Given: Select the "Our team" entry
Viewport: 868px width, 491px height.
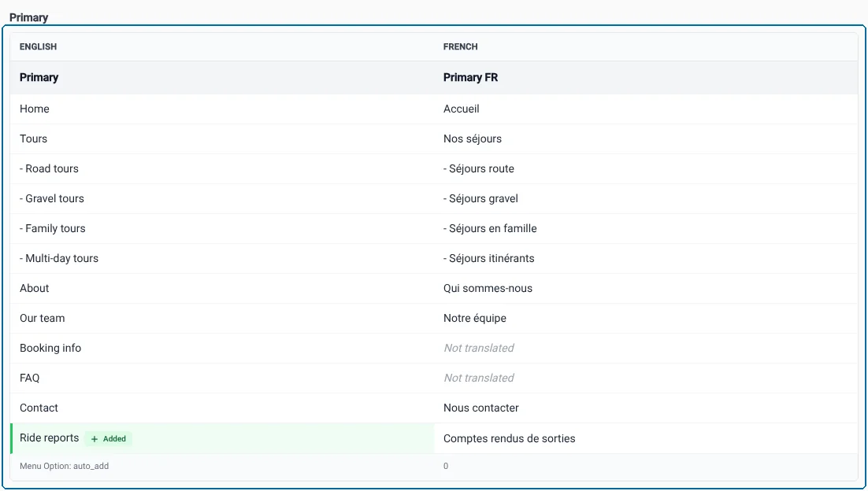Looking at the screenshot, I should (x=42, y=318).
